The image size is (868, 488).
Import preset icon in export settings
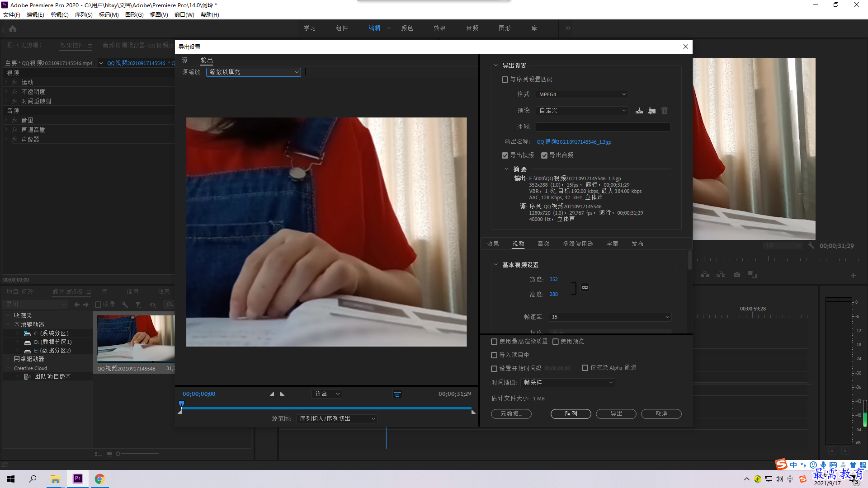[652, 111]
